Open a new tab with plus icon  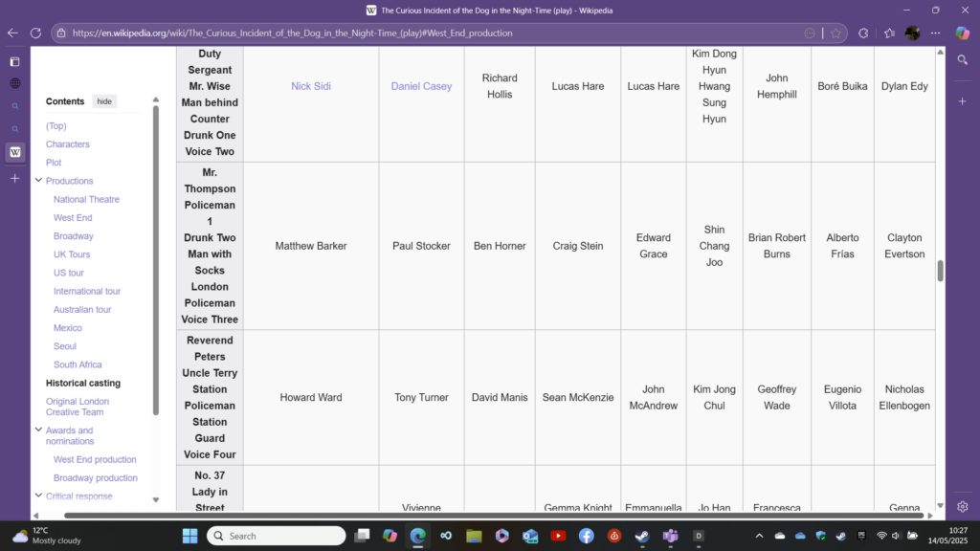coord(15,179)
